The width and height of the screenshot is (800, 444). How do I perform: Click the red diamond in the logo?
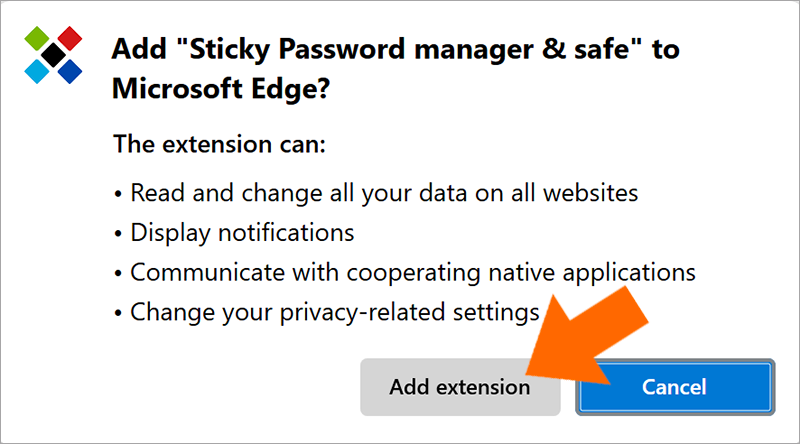(70, 38)
